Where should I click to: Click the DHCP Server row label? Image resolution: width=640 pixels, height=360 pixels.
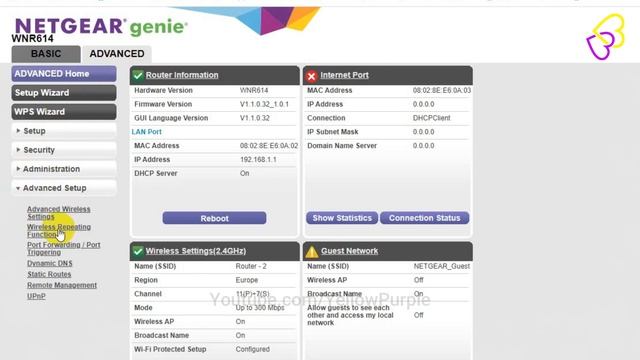(156, 173)
